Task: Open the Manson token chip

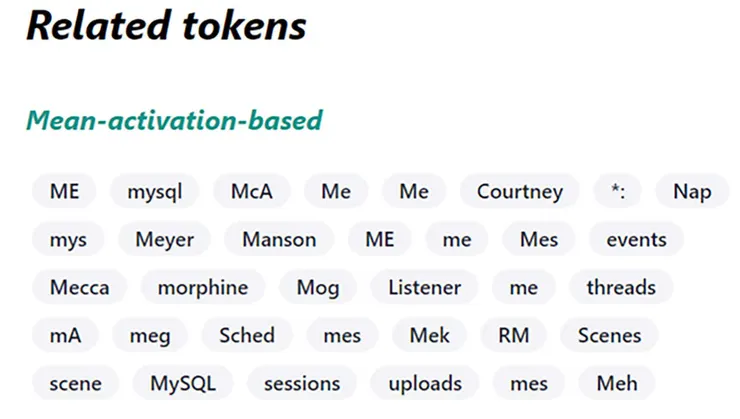Action: pos(279,239)
